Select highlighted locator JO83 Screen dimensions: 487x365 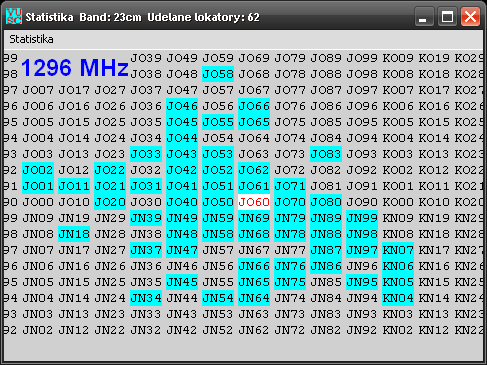click(326, 154)
